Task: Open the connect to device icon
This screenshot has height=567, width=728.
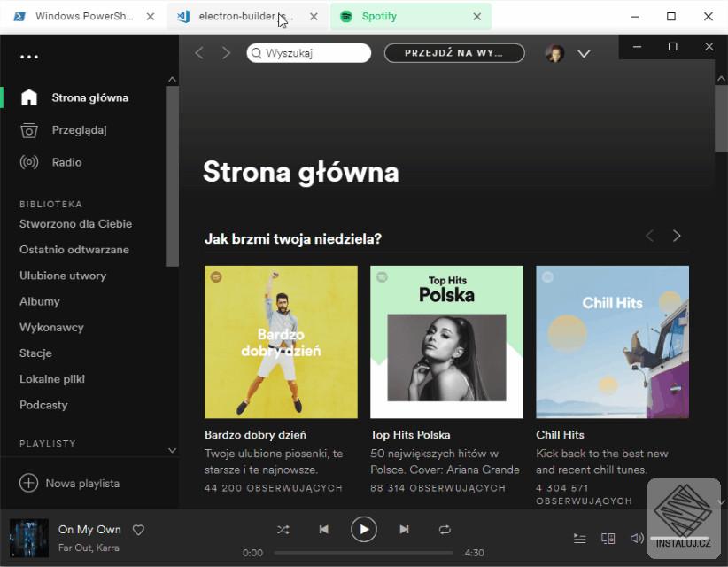Action: 608,539
